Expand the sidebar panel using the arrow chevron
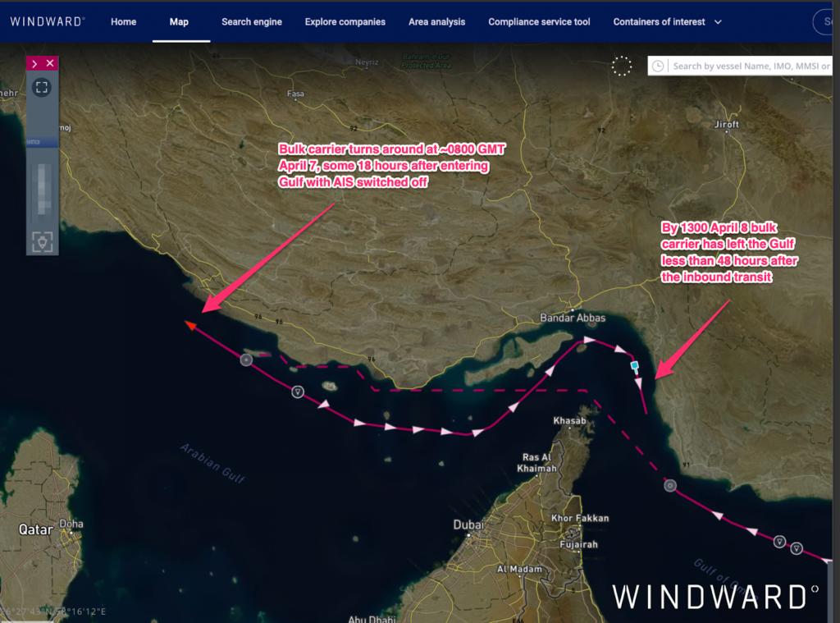This screenshot has width=840, height=623. 34,62
